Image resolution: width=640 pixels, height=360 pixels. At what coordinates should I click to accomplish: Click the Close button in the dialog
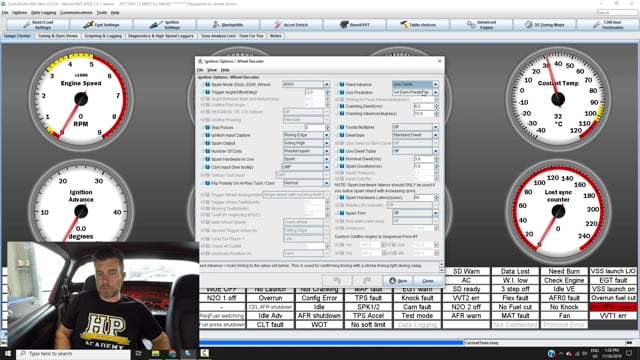pyautogui.click(x=427, y=281)
